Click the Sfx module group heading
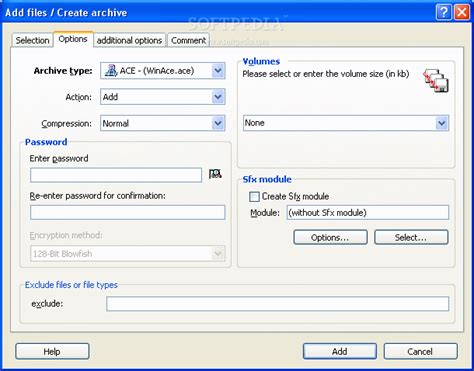This screenshot has height=371, width=474. [267, 179]
